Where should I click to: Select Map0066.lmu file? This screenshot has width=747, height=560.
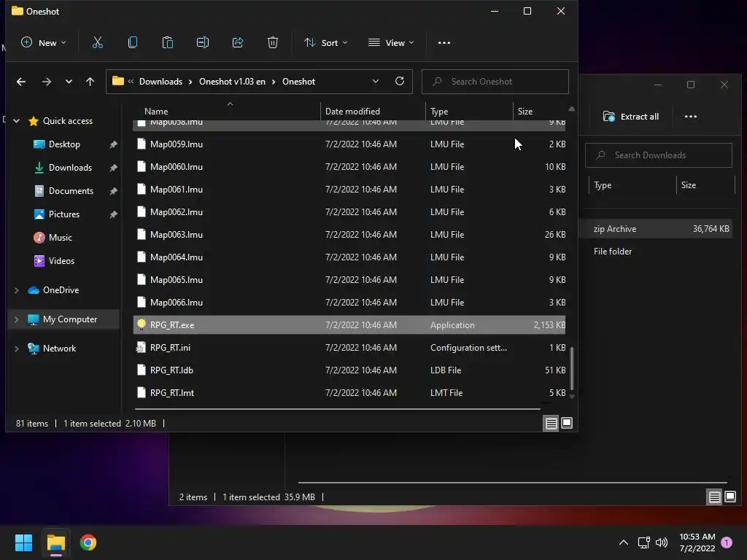click(x=349, y=302)
